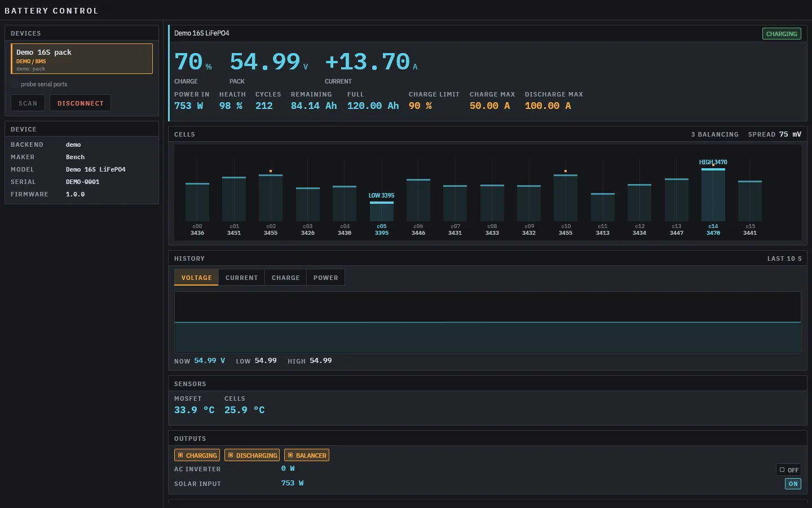Toggle the probe serial ports checkbox
Viewport: 812px width, 508px height.
pyautogui.click(x=15, y=84)
